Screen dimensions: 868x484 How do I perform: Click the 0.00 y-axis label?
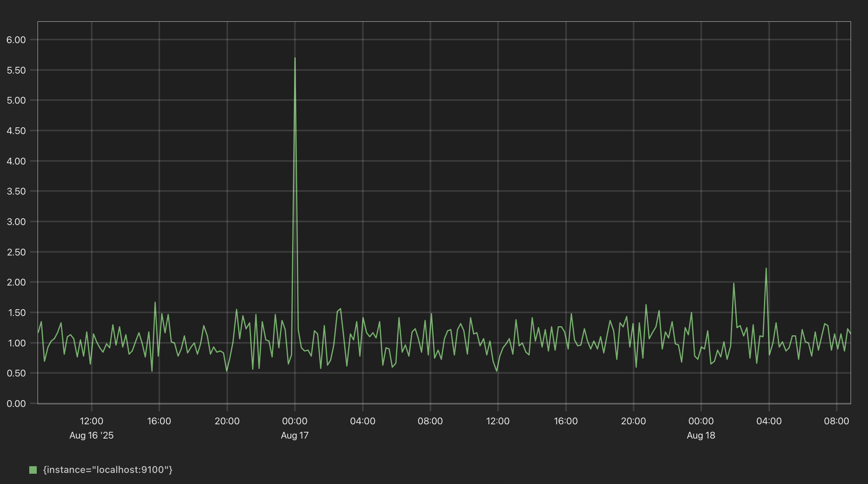click(x=16, y=403)
